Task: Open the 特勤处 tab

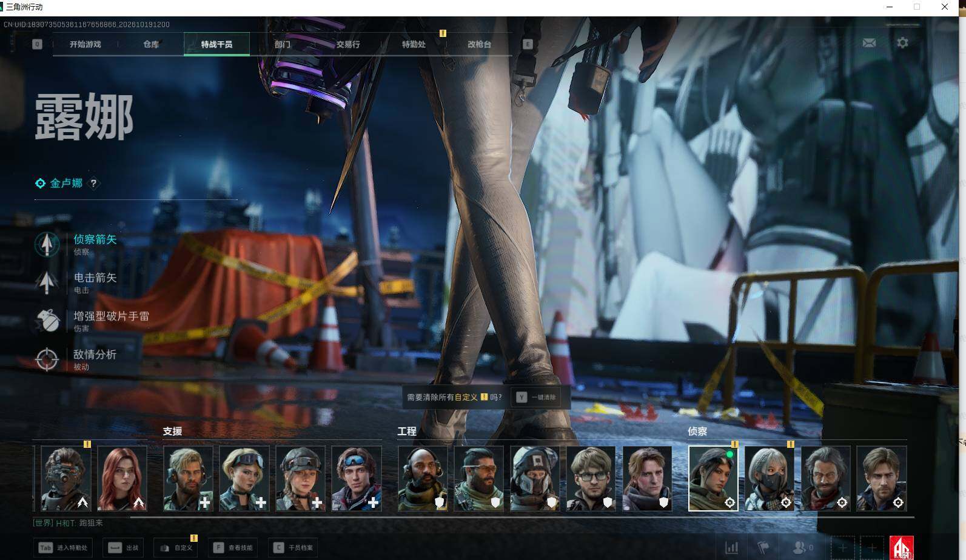Action: tap(414, 44)
